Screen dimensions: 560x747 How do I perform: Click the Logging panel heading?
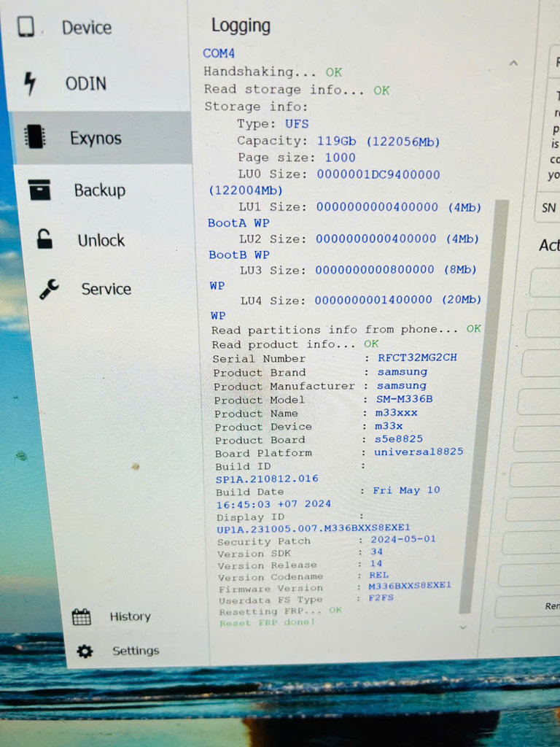tap(241, 26)
